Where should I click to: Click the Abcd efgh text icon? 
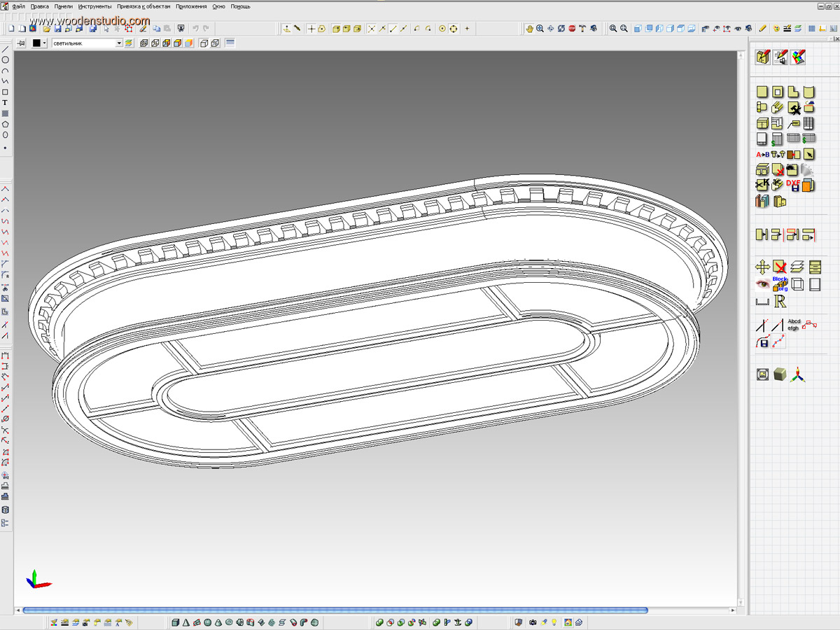coord(794,325)
